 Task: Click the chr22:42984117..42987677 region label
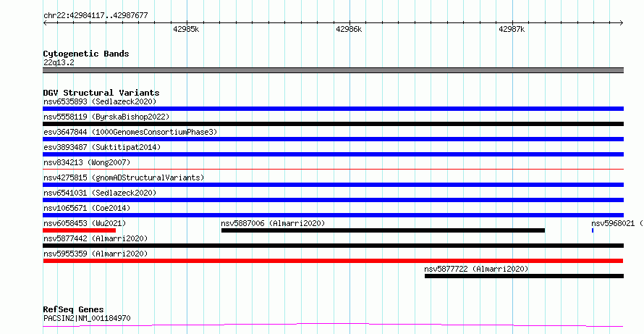pyautogui.click(x=96, y=16)
